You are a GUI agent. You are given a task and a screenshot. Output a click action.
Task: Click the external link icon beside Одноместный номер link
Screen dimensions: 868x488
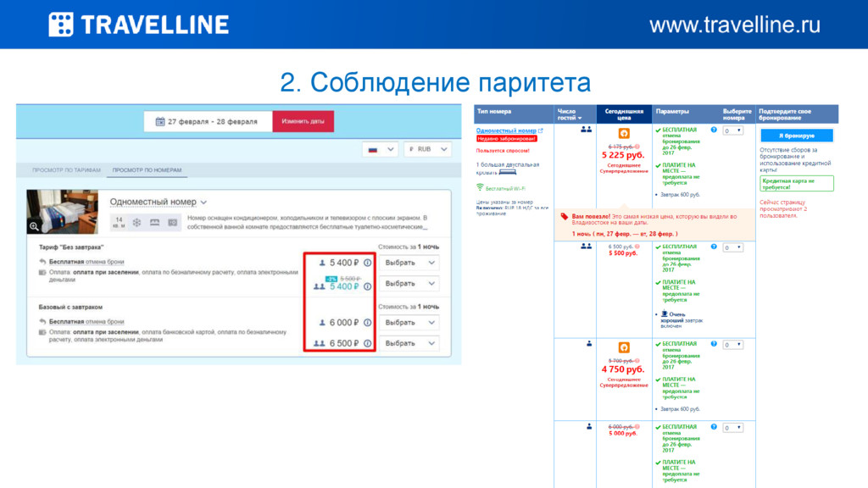click(541, 130)
